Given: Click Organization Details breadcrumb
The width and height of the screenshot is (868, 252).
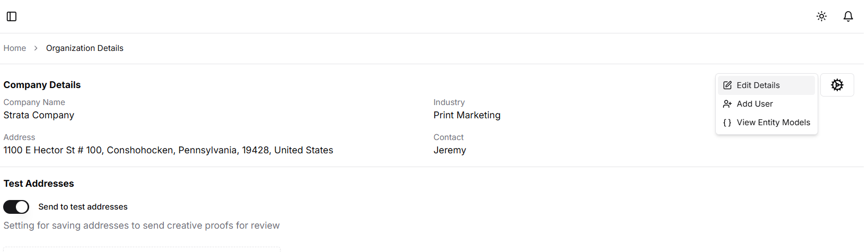Looking at the screenshot, I should point(85,48).
